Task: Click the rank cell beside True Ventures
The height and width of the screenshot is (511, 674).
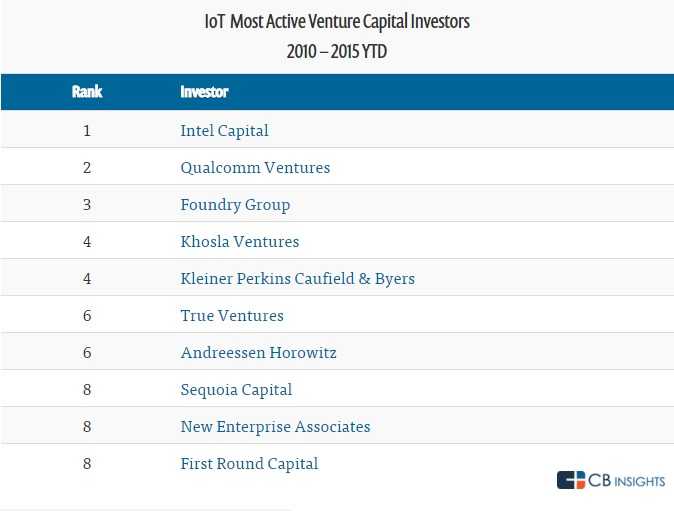Action: click(87, 315)
